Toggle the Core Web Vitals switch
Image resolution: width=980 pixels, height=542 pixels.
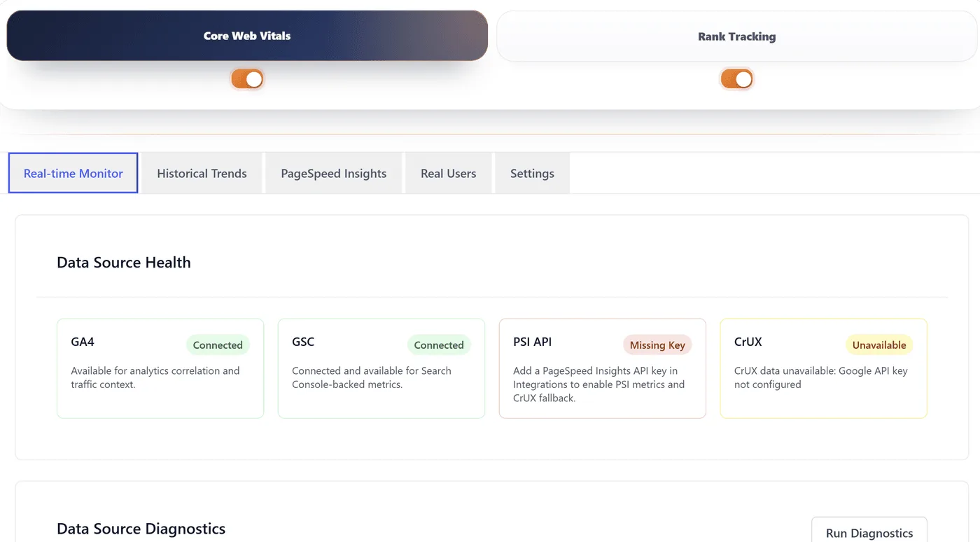247,79
